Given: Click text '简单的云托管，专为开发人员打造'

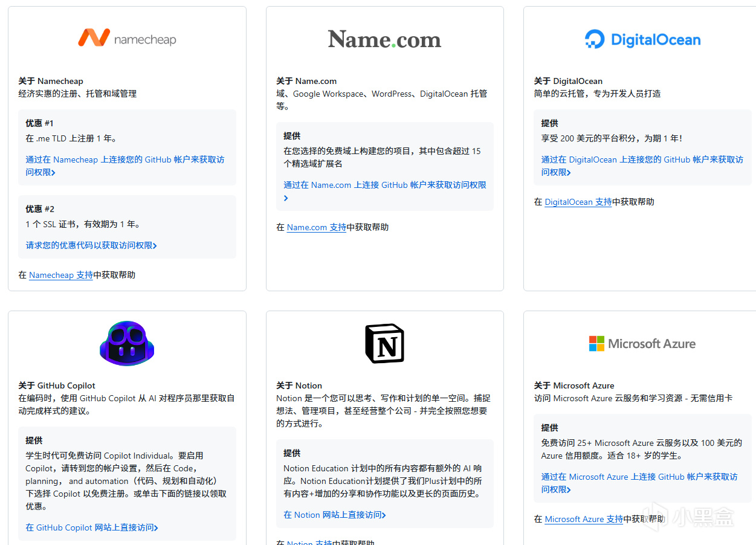Looking at the screenshot, I should [x=597, y=94].
